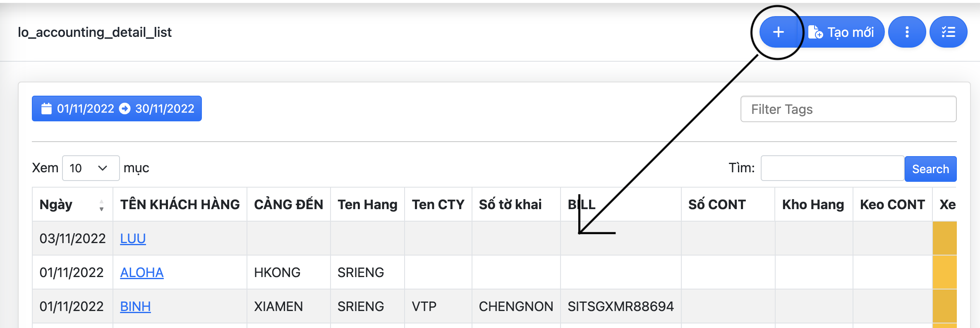
Task: Click the blue plus icon button
Action: [x=778, y=32]
